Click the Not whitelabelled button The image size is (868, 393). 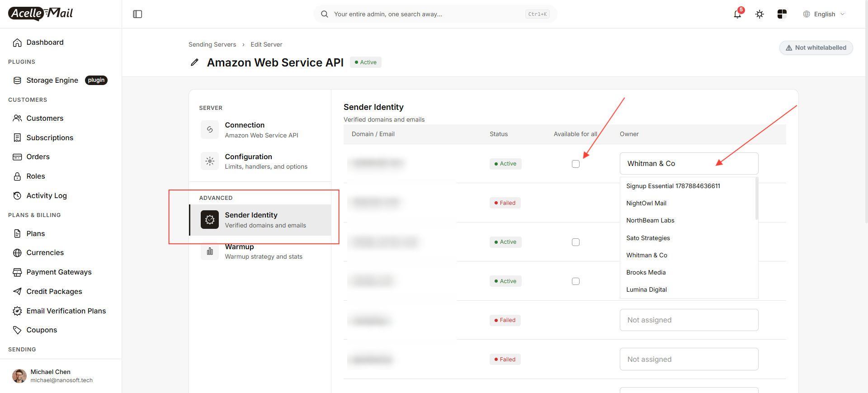[816, 47]
